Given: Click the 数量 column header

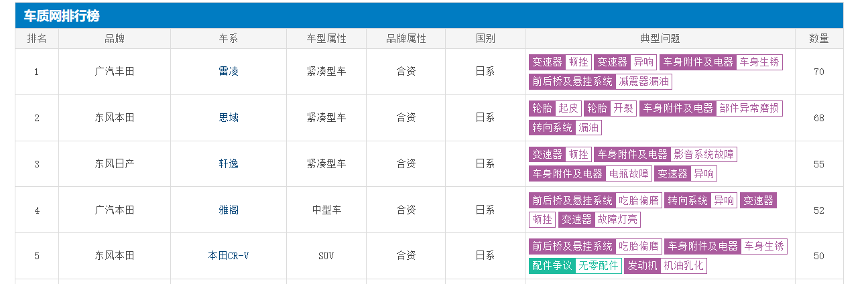Looking at the screenshot, I should tap(818, 39).
